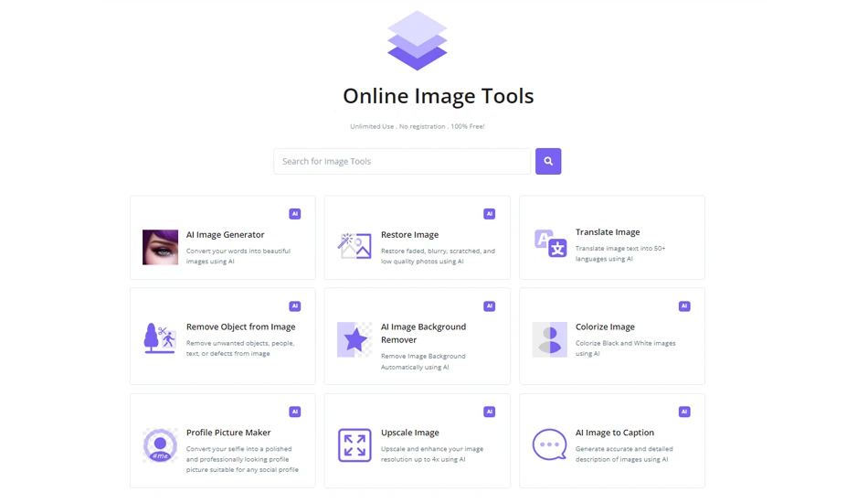Screen dimensions: 868x503
Task: Click 'Generate accurate and detailed description' text
Action: [624, 455]
